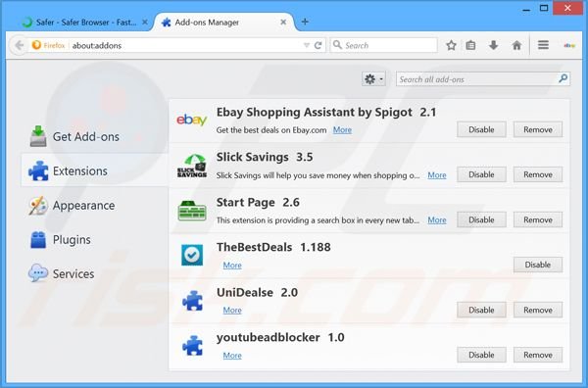Remove Ebay Shopping Assistant

click(538, 129)
